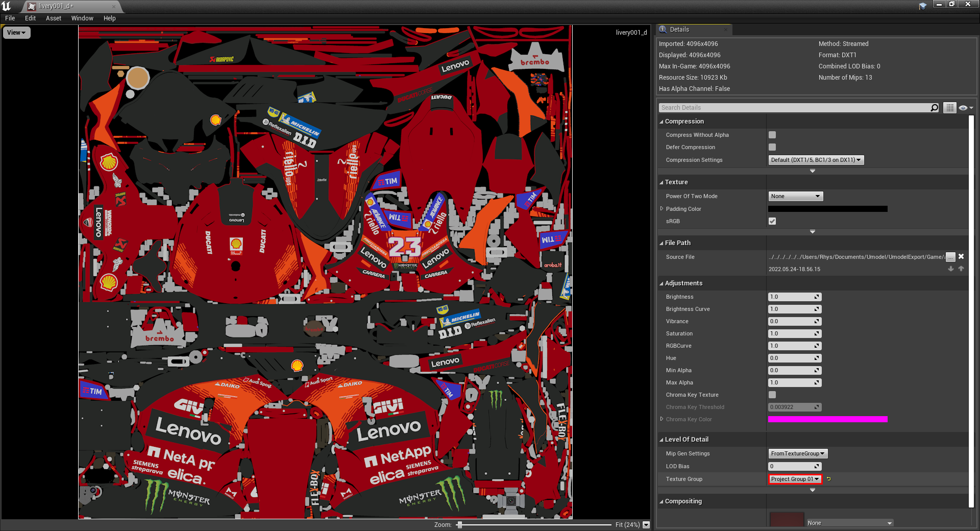Open the property matrix grid icon
The width and height of the screenshot is (980, 531).
click(x=949, y=108)
